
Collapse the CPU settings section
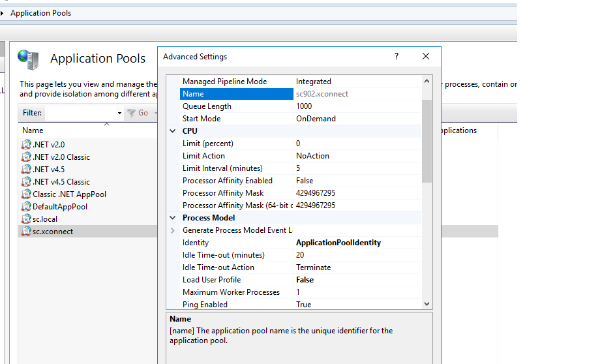173,131
